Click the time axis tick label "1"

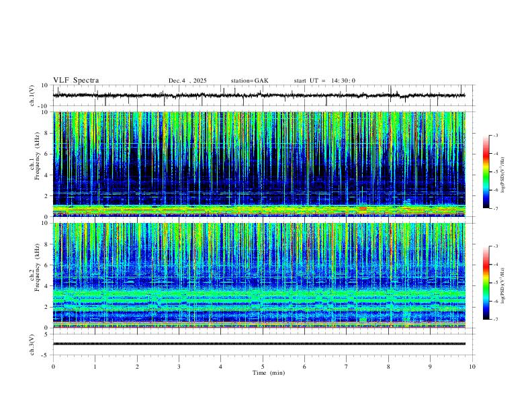(95, 367)
